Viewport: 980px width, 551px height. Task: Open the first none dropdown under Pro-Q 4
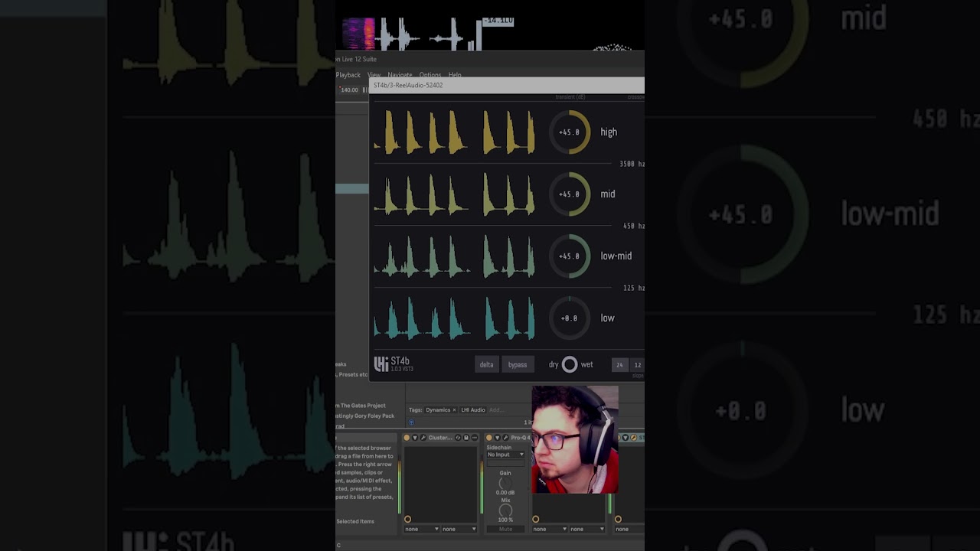(x=550, y=529)
